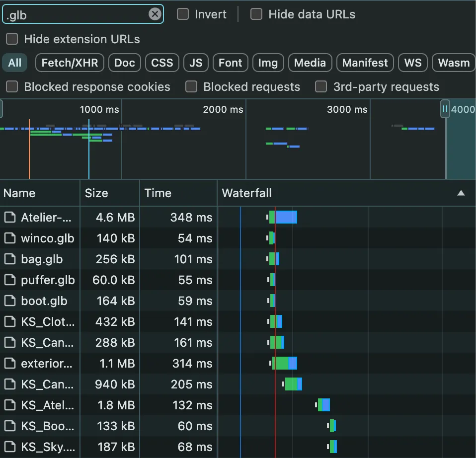Tick the Hide data URLs checkbox
Screen dimensions: 476x458
coord(256,14)
